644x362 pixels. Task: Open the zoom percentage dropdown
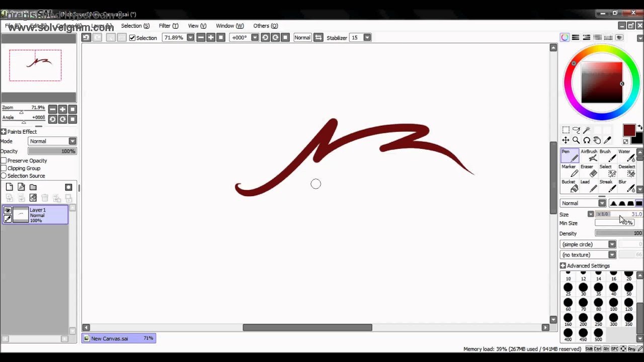tap(190, 38)
